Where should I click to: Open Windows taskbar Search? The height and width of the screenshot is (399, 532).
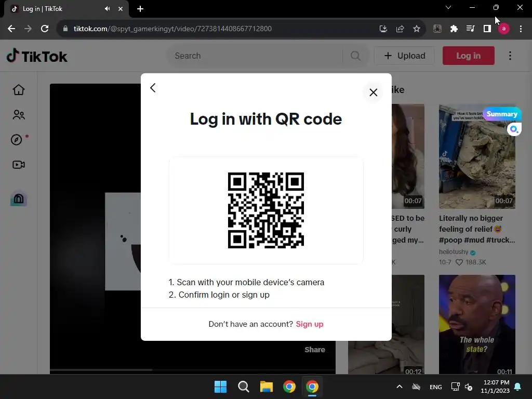[x=243, y=387]
